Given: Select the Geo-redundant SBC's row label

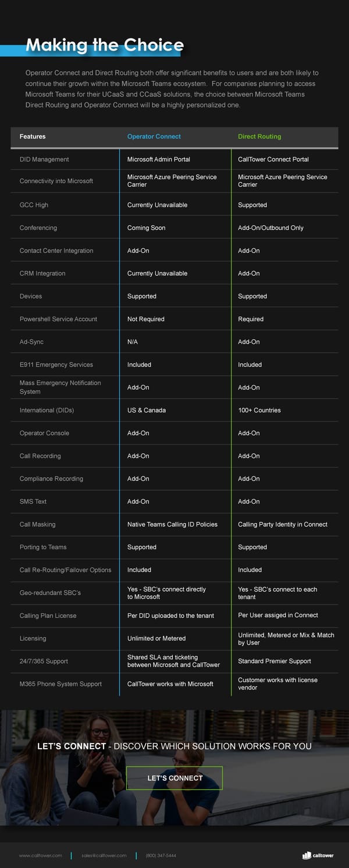Looking at the screenshot, I should click(x=50, y=593).
